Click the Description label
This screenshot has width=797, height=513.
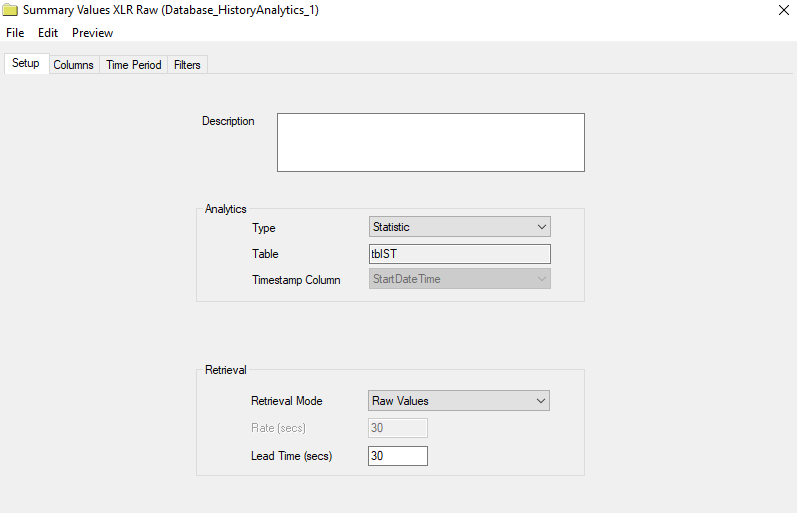228,121
